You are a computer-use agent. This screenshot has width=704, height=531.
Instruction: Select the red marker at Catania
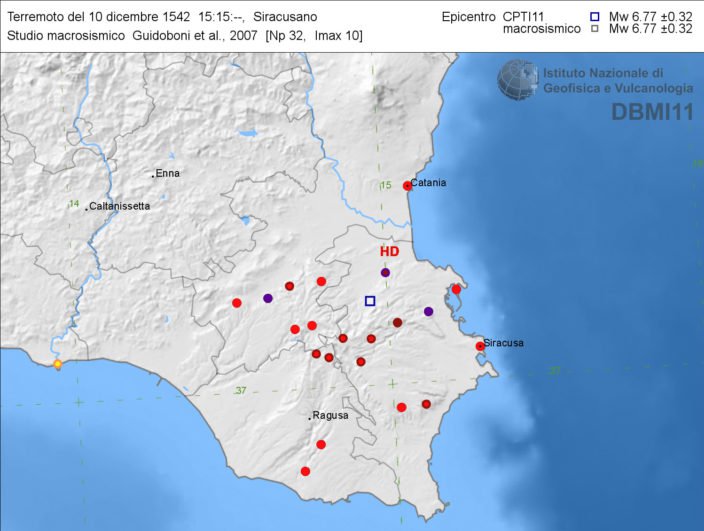[407, 186]
